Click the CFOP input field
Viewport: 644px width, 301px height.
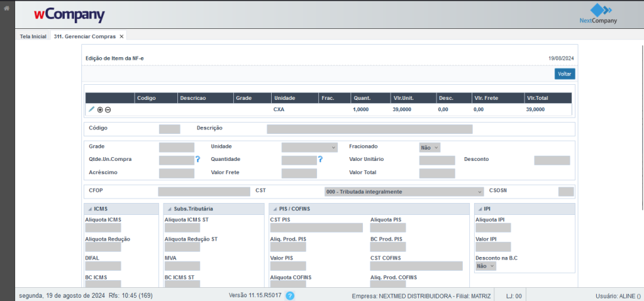pos(204,192)
